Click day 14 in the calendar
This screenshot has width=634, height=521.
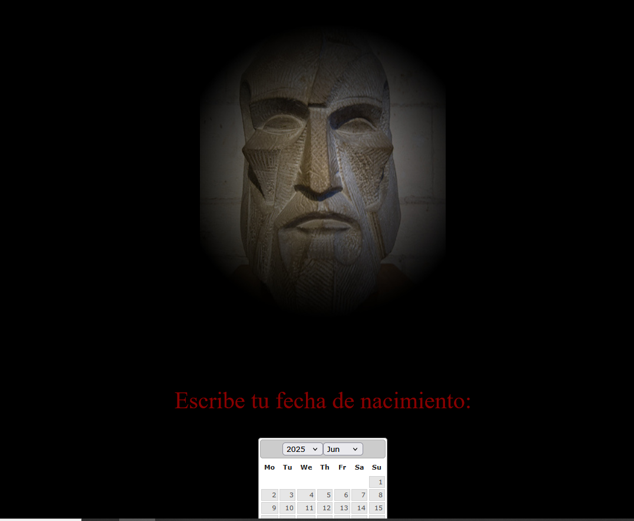(359, 508)
